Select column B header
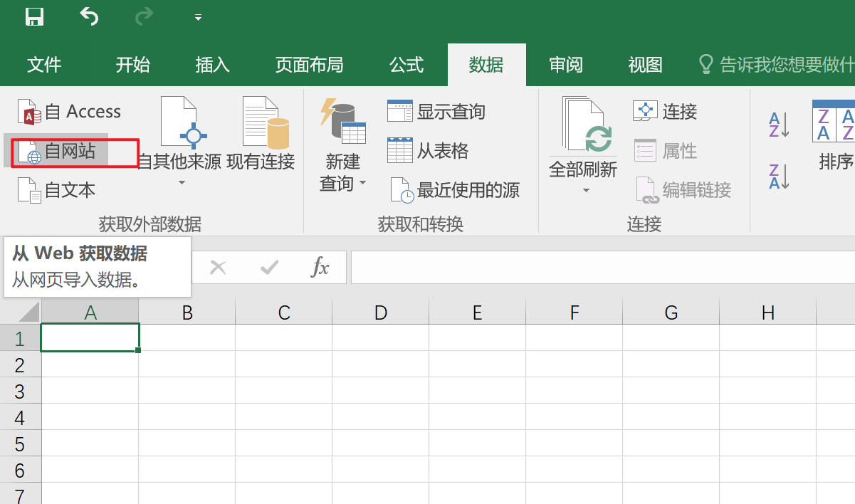The image size is (855, 504). pyautogui.click(x=187, y=312)
